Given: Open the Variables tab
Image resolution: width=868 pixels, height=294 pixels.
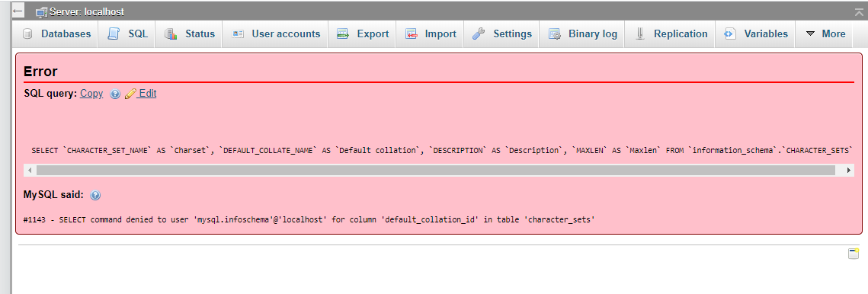Looking at the screenshot, I should click(756, 34).
